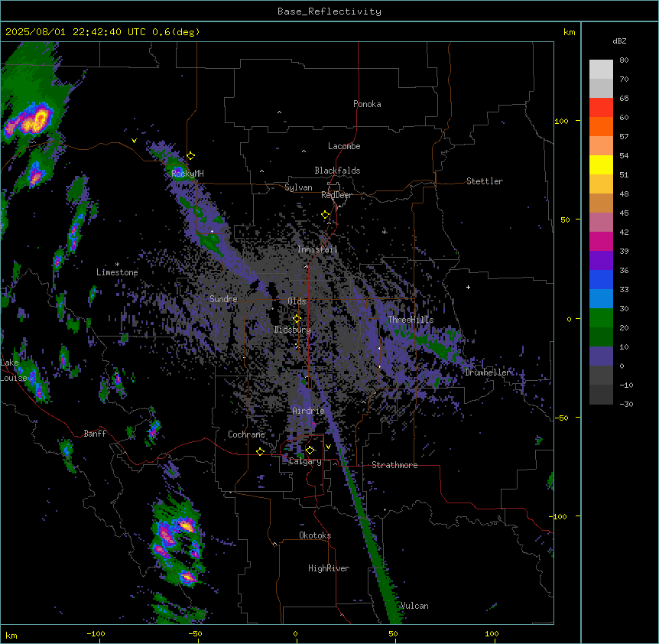Click the 50 tick on the bottom axis
This screenshot has width=659, height=644.
[394, 633]
